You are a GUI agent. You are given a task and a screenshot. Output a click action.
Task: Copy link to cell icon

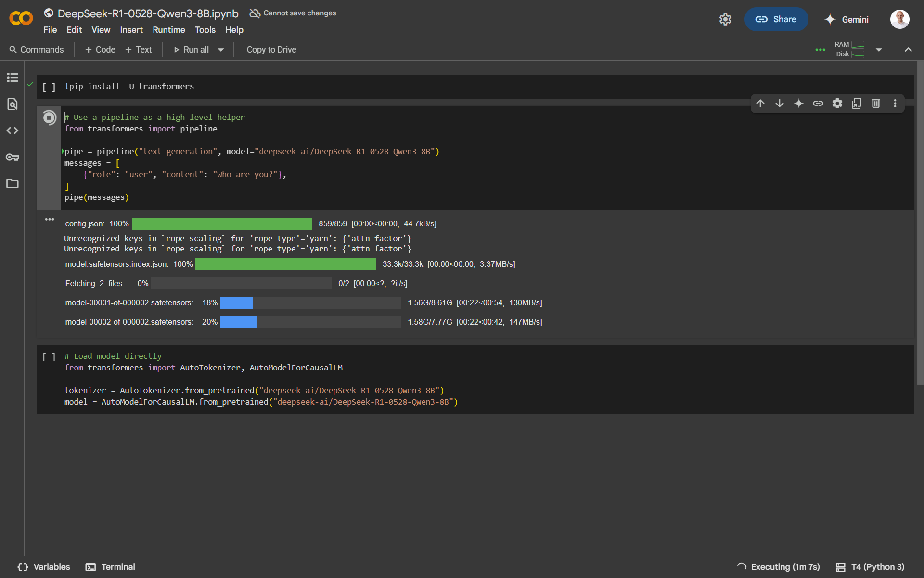(818, 104)
